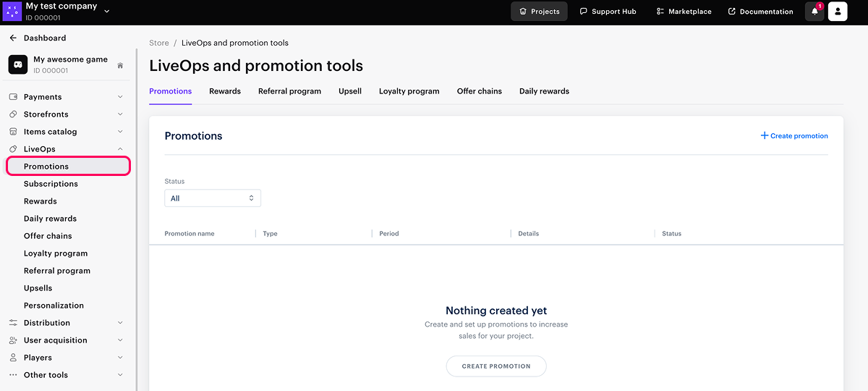Collapse the LiveOps sidebar section

[x=120, y=149]
